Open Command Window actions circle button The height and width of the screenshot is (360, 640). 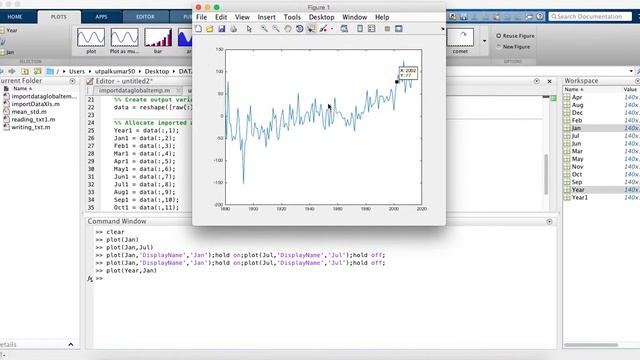click(549, 221)
